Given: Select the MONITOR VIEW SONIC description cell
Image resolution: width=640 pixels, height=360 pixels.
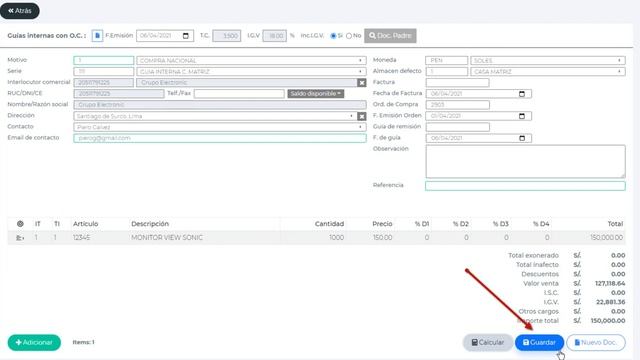Looking at the screenshot, I should coord(167,238).
